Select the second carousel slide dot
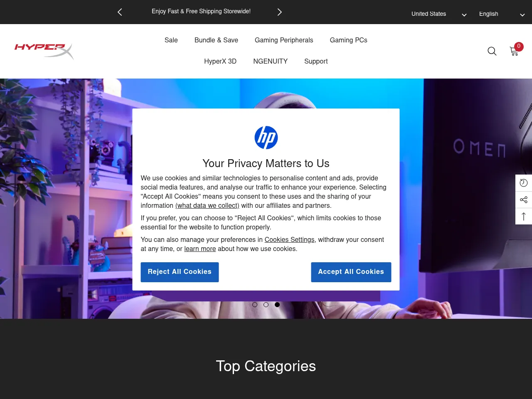Viewport: 532px width, 399px height. tap(266, 305)
